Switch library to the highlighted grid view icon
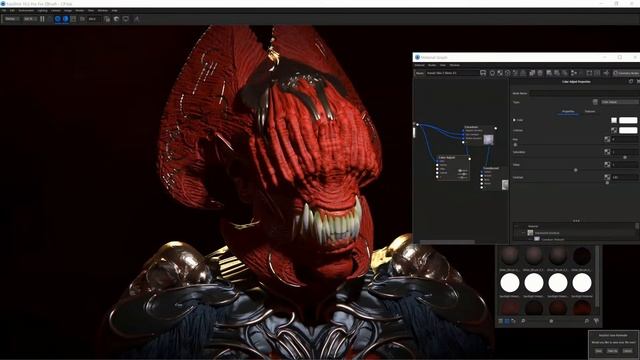 click(507, 322)
